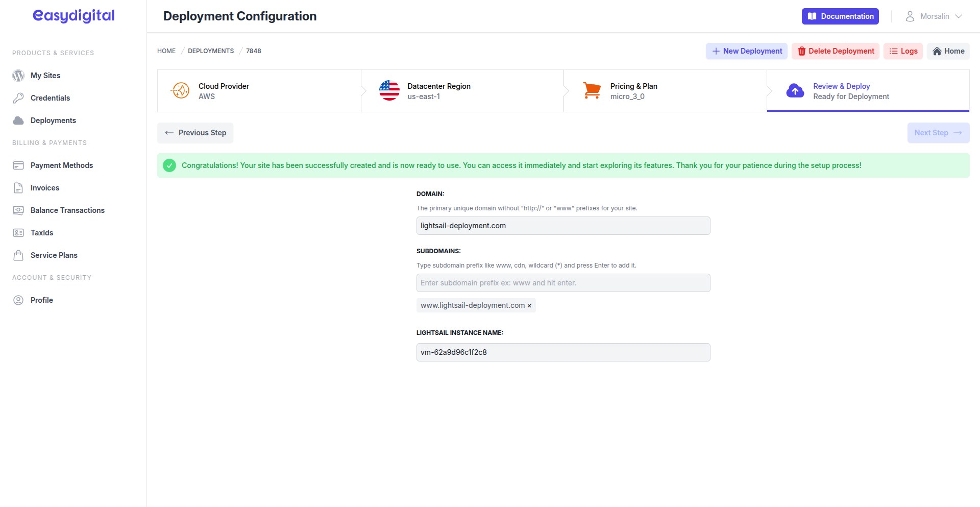Open the Profile settings icon
980x507 pixels.
coord(18,300)
